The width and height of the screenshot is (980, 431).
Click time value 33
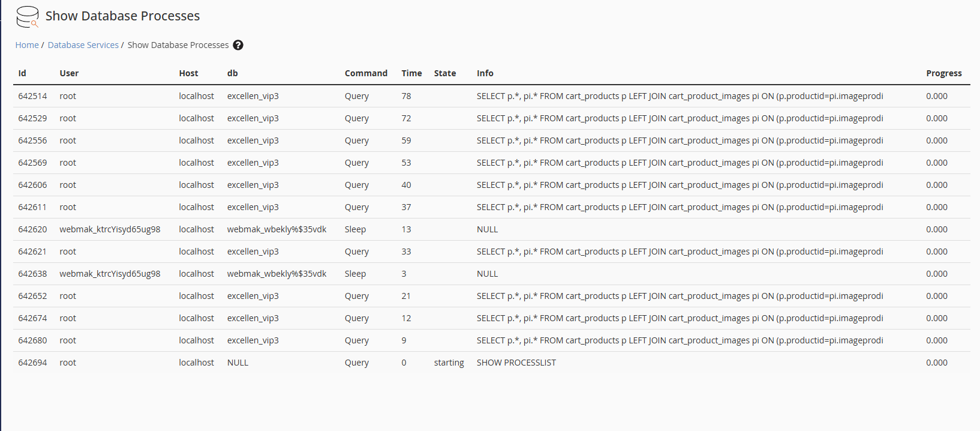pyautogui.click(x=406, y=252)
